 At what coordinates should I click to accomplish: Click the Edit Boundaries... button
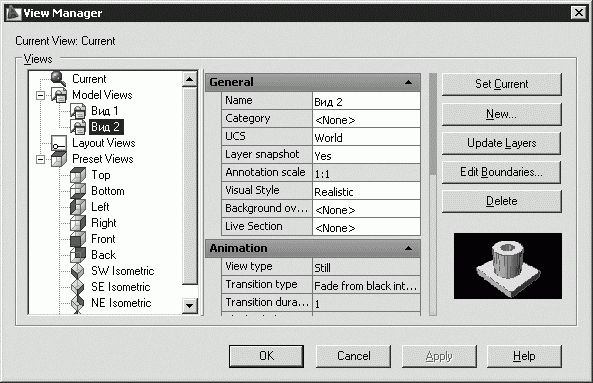pos(501,172)
